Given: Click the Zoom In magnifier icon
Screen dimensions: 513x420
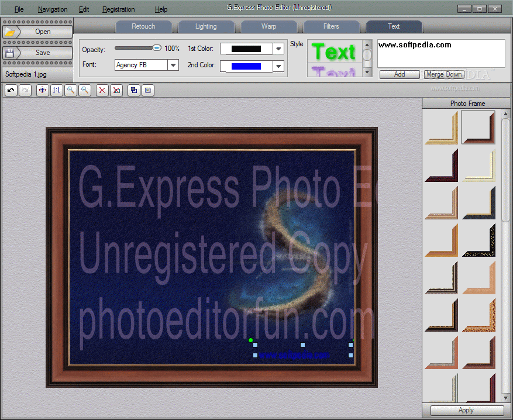Looking at the screenshot, I should [x=71, y=90].
